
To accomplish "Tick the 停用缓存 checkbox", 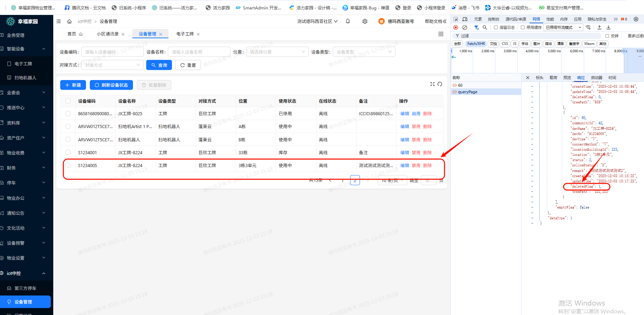I will point(523,27).
